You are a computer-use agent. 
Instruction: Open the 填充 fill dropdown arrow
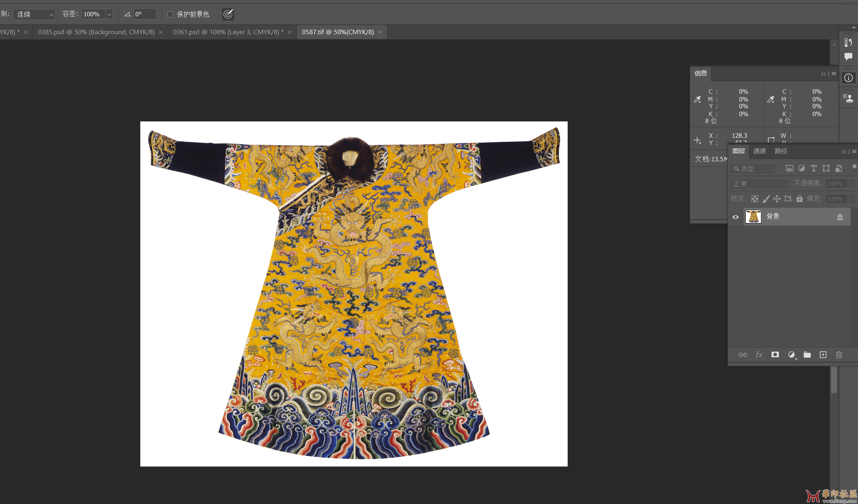point(852,199)
